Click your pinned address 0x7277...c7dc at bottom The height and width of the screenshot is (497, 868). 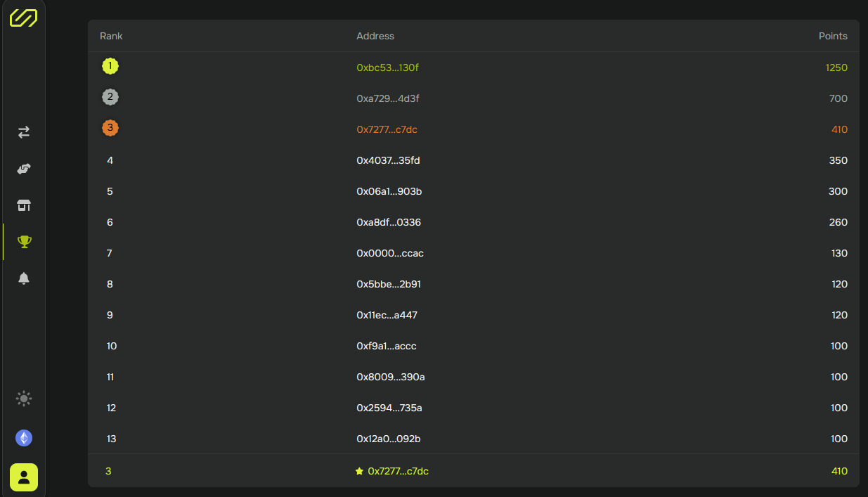[398, 471]
